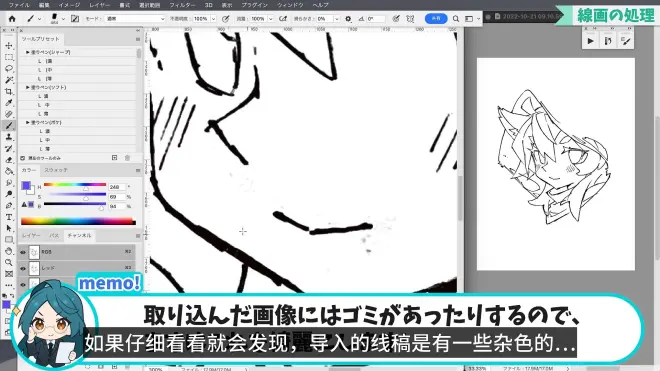This screenshot has width=660, height=371.
Task: Toggle the current-tool-only checkbox in presets panel
Action: point(23,158)
